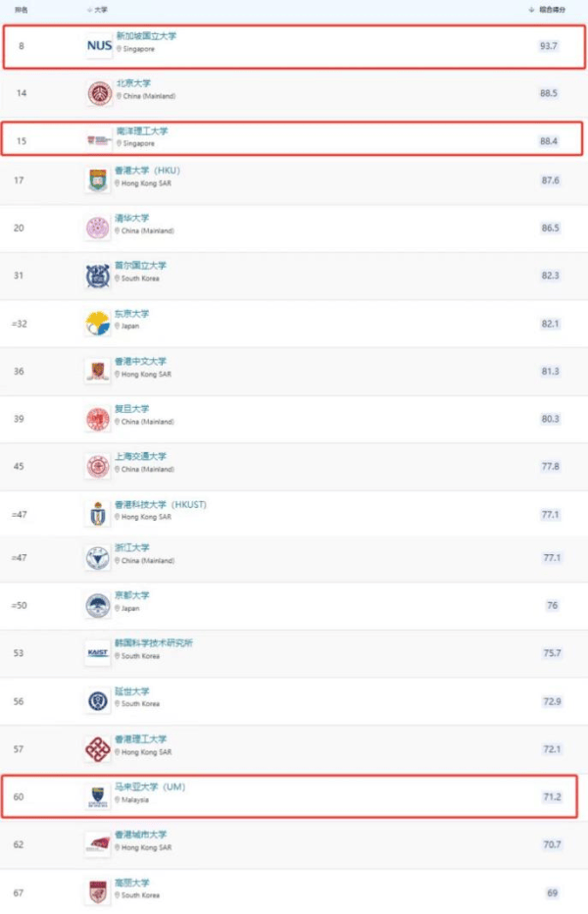Click the 马来亚大学 (UM) crest logo
Screen dimensions: 588x914
(x=99, y=796)
